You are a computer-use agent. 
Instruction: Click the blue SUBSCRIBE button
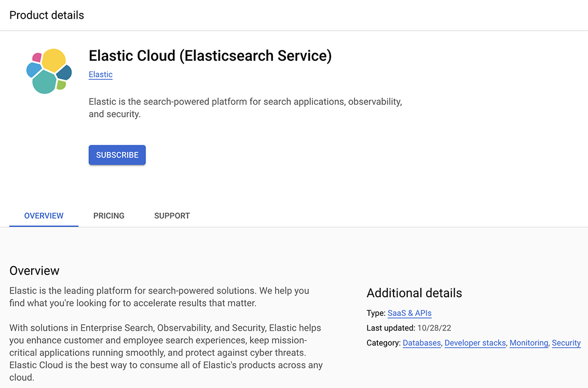pyautogui.click(x=117, y=155)
